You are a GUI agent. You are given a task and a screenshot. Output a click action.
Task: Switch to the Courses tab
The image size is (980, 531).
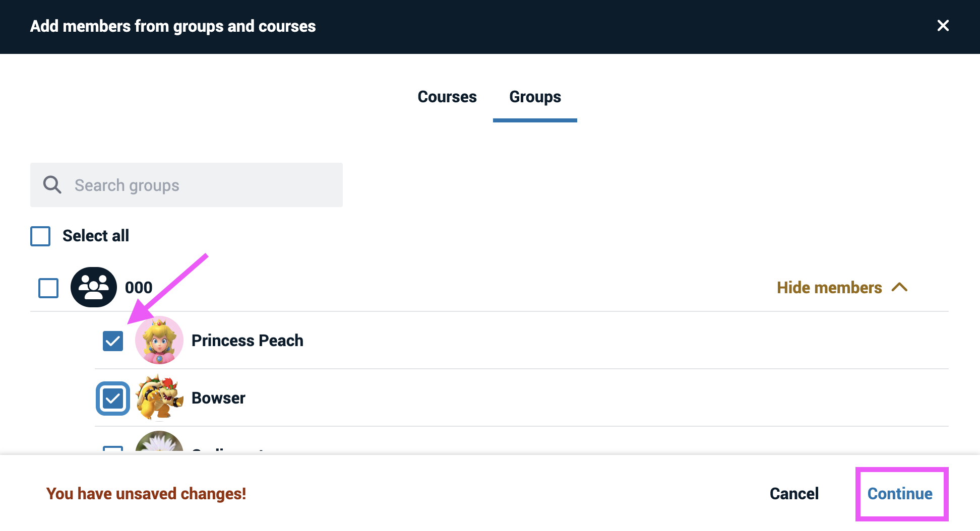[447, 97]
